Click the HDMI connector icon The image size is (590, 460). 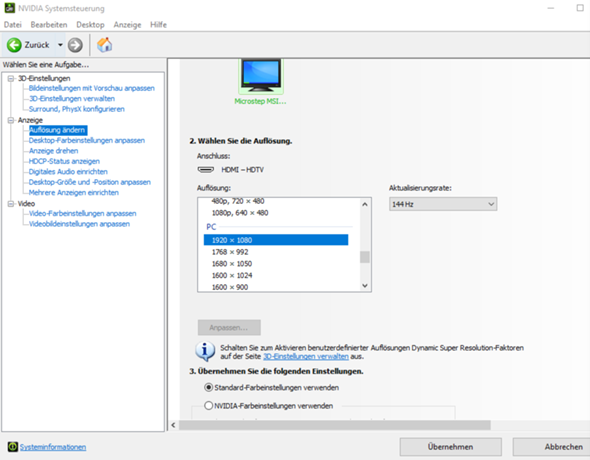[x=206, y=170]
